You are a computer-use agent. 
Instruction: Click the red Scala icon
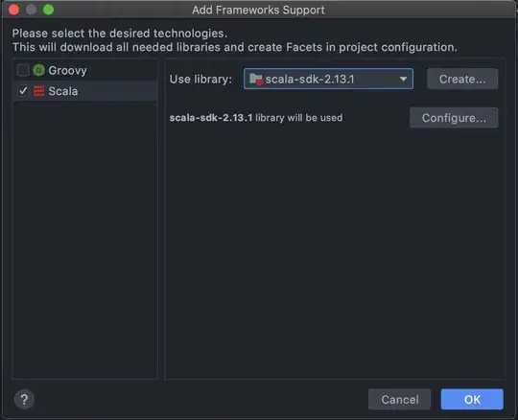(38, 91)
